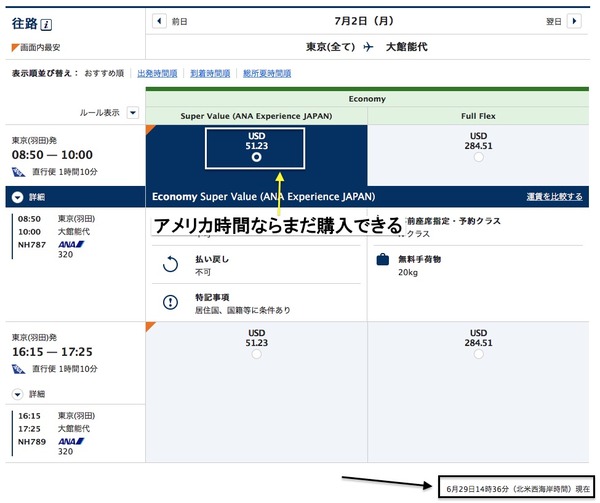
Task: Sort by 総所要時間順
Action: point(267,73)
